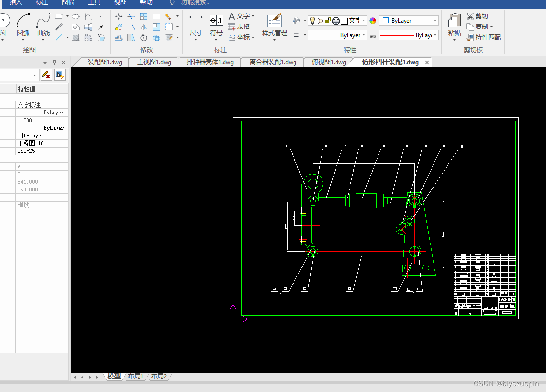Image resolution: width=546 pixels, height=392 pixels.
Task: Switch to 主视图1.dwg tab
Action: 154,62
